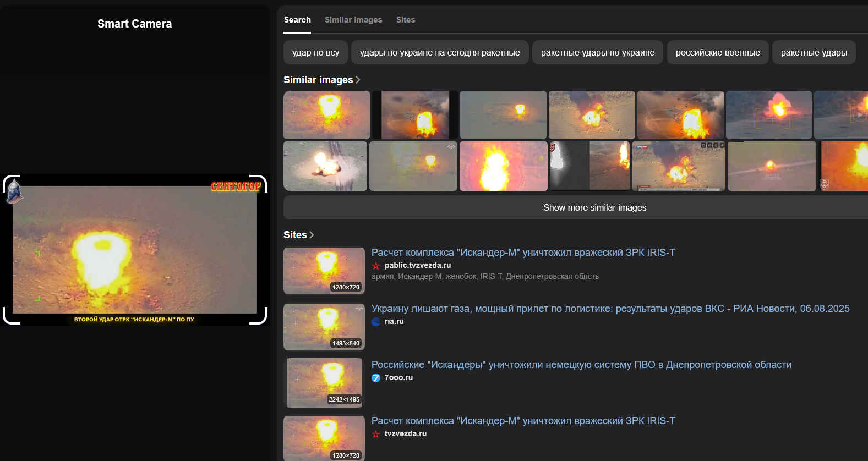Open the RIA Novosti 06.08.2025 article link
Viewport: 868px width, 461px height.
click(610, 309)
